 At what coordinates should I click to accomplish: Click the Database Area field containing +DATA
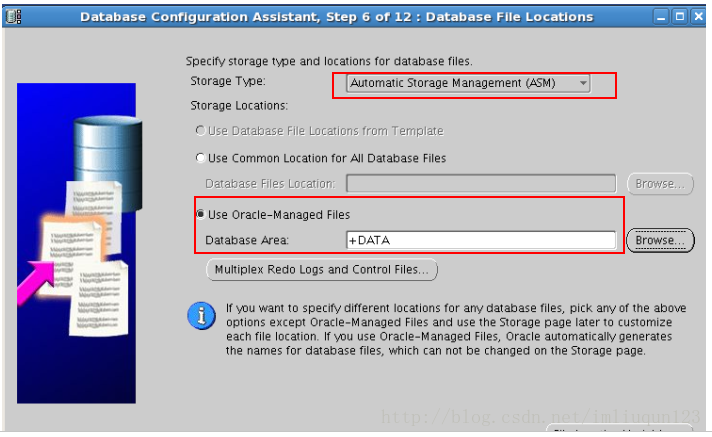point(481,240)
